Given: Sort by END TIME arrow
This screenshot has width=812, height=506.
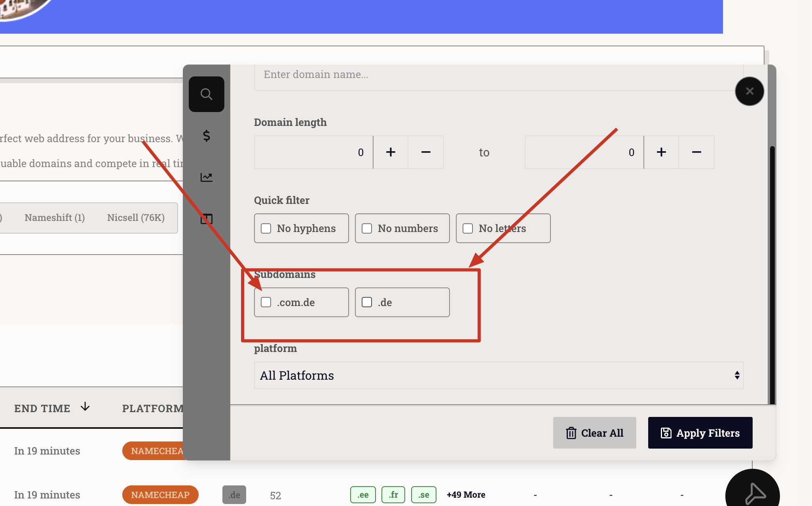Looking at the screenshot, I should click(85, 407).
